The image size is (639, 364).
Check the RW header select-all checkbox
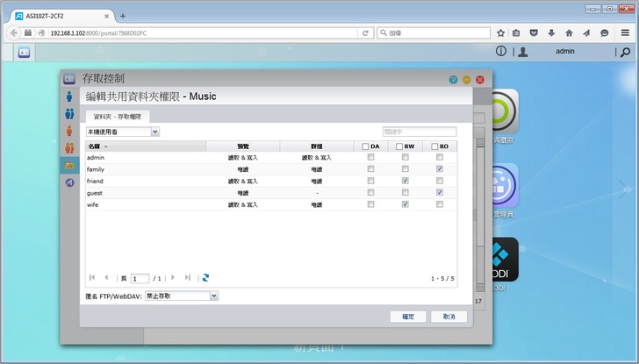tap(399, 146)
